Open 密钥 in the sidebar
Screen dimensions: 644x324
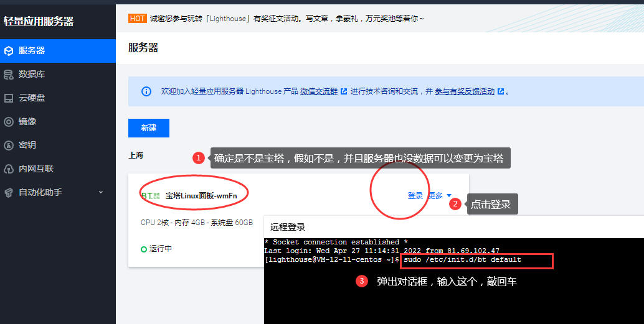tap(57, 145)
